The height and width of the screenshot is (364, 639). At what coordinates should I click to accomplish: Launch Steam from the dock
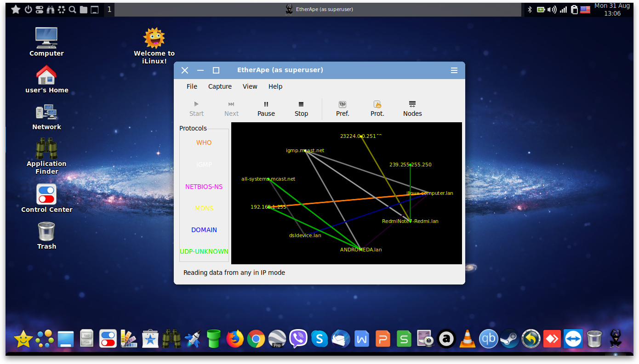(x=510, y=339)
